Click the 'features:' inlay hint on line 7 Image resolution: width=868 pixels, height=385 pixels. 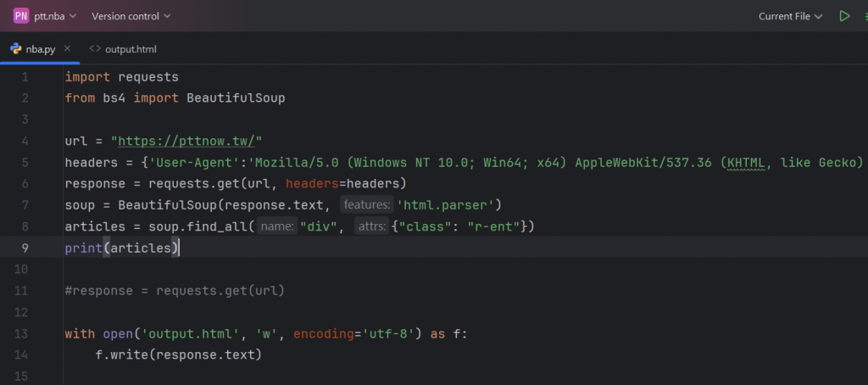point(366,205)
